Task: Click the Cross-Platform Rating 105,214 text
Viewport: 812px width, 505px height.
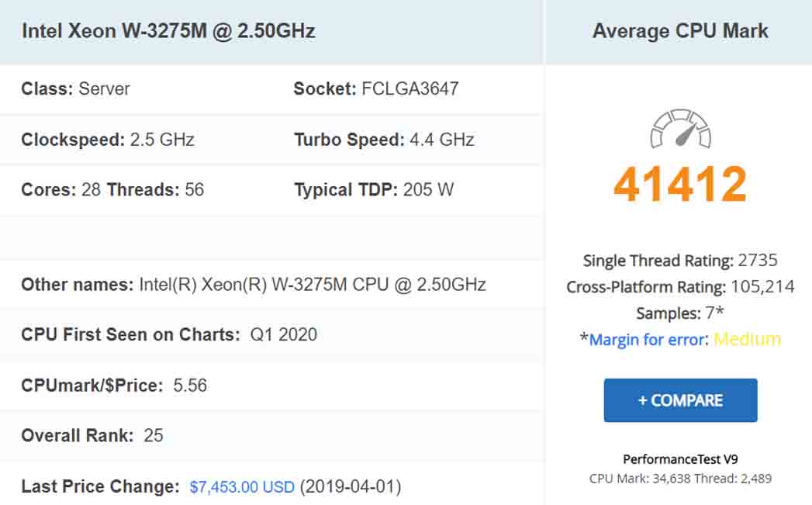Action: 680,287
